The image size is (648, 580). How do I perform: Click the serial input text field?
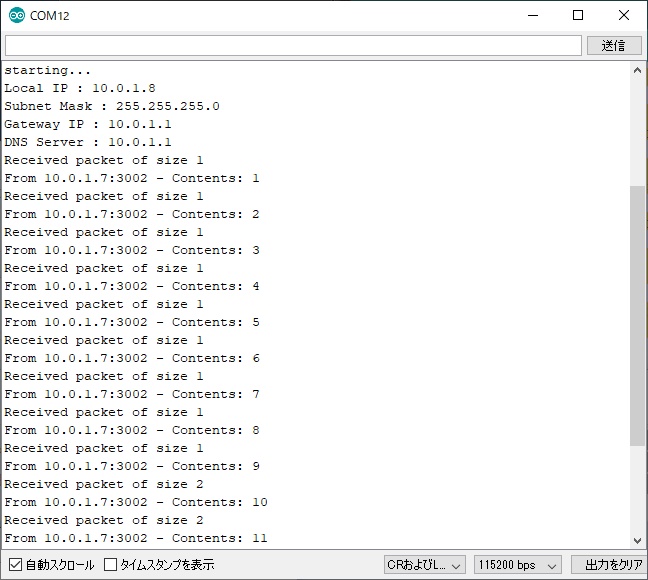293,45
